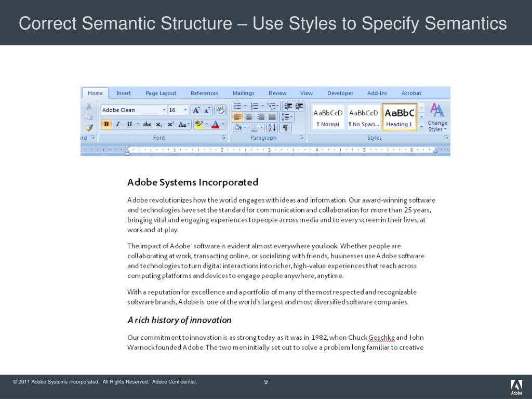The image size is (532, 399).
Task: Open the Developer tab
Action: (340, 93)
